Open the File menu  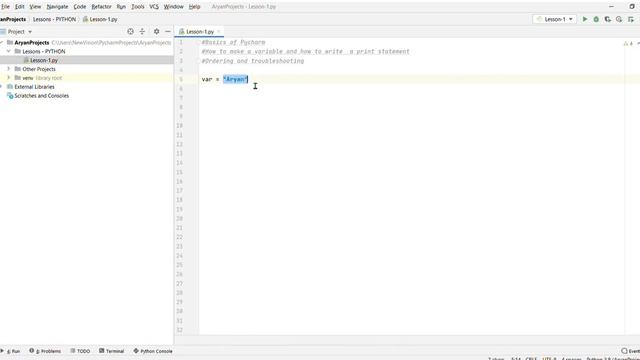(5, 7)
